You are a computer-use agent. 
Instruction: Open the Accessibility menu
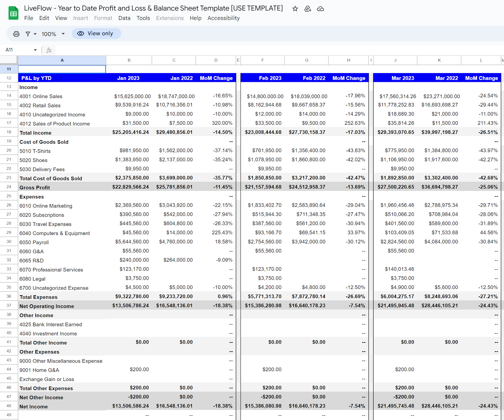[x=223, y=18]
